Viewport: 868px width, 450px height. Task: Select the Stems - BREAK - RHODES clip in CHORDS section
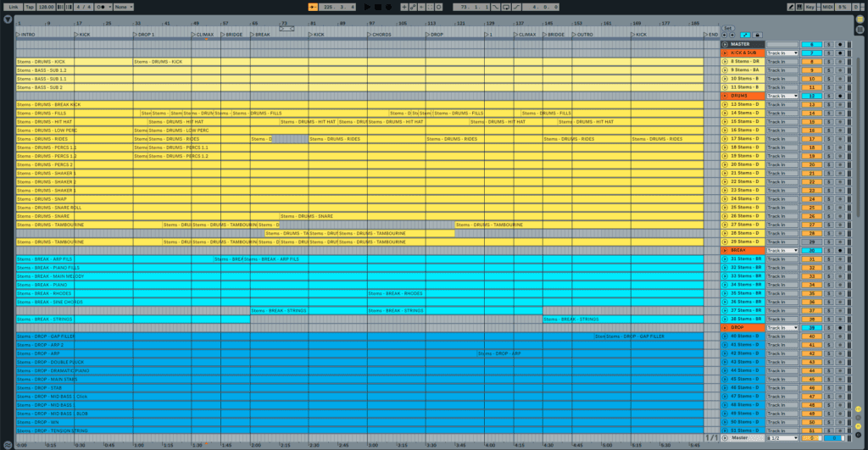pos(536,293)
